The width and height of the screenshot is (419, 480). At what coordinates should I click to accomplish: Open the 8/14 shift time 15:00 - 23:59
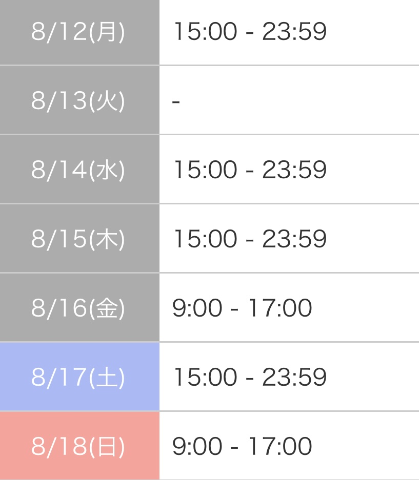tap(250, 170)
